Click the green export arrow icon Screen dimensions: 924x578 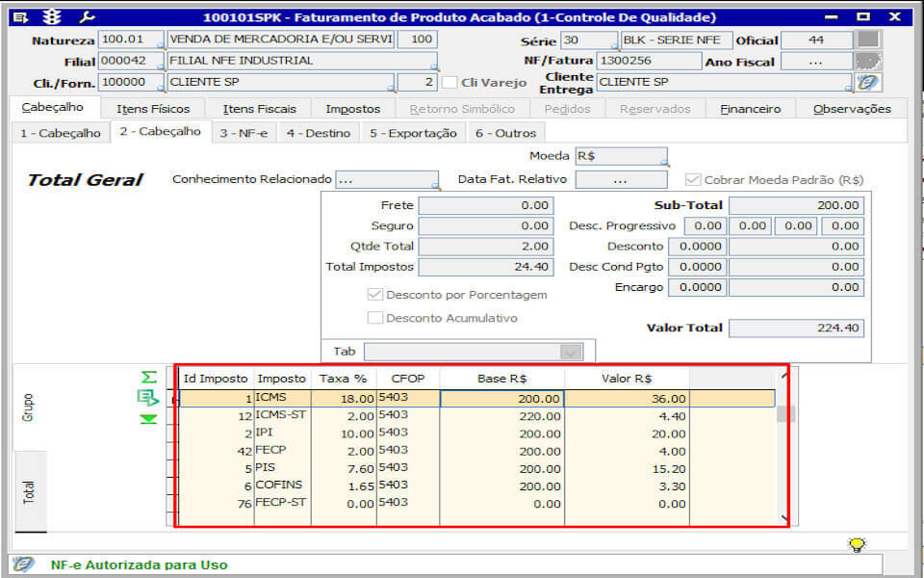[x=148, y=398]
